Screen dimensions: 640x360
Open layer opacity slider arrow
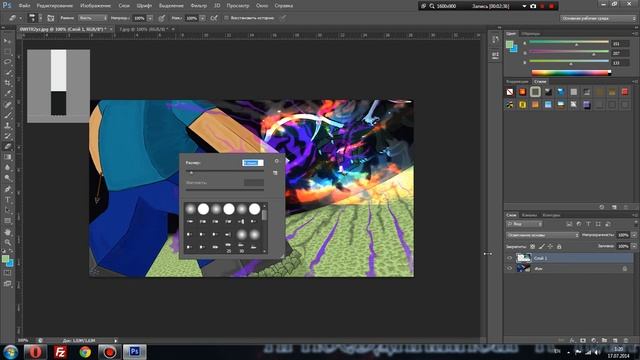click(634, 235)
